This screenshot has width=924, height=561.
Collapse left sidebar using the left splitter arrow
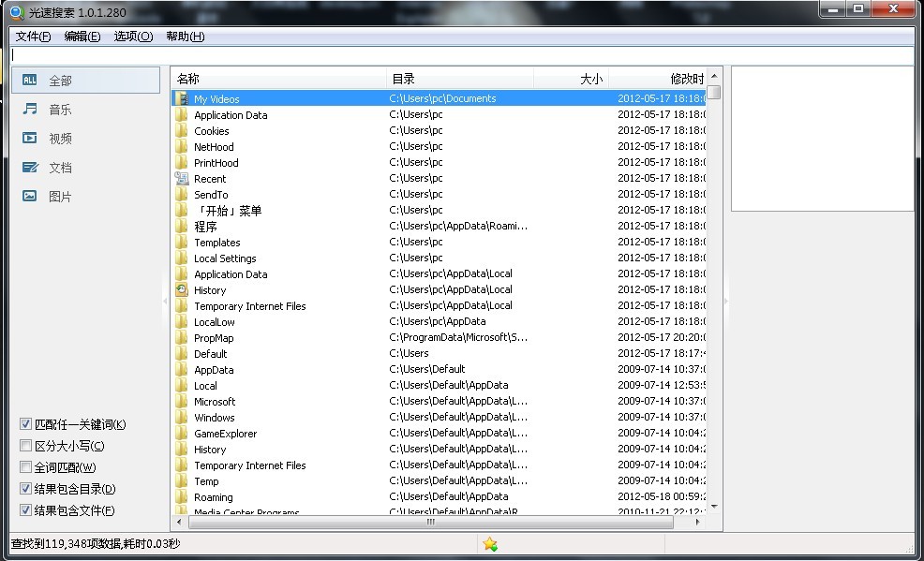(166, 300)
